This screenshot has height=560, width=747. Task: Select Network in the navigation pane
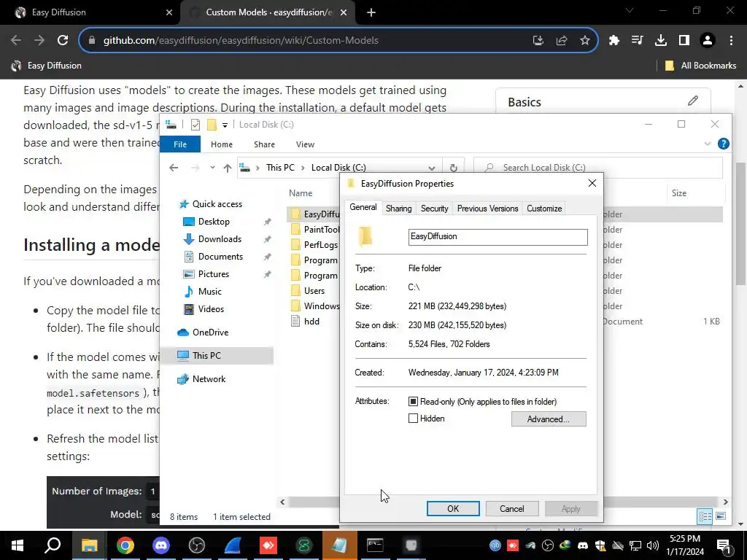coord(209,379)
